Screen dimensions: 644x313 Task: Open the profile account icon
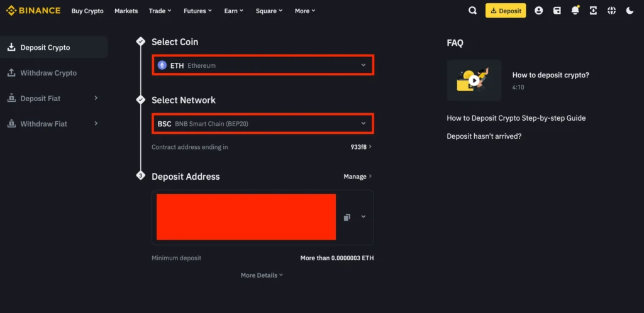point(538,11)
